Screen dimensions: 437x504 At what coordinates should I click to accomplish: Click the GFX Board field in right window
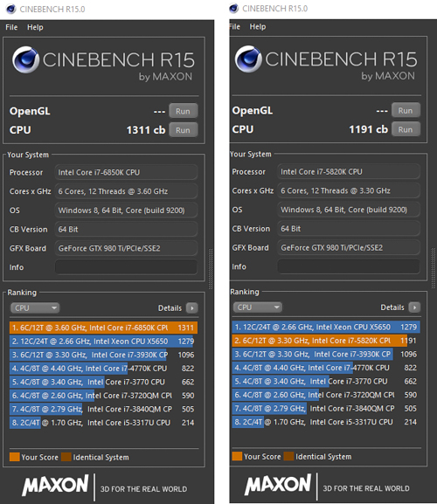coord(349,247)
